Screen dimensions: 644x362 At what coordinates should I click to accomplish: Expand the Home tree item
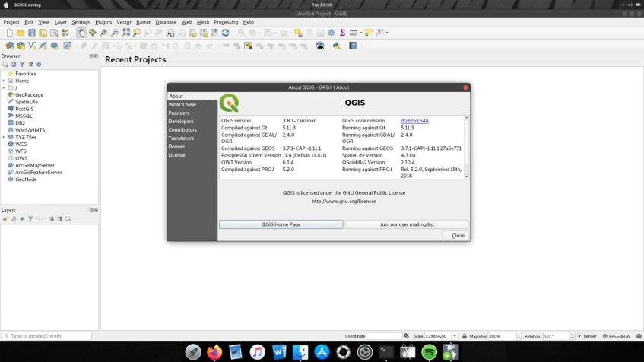pos(4,81)
